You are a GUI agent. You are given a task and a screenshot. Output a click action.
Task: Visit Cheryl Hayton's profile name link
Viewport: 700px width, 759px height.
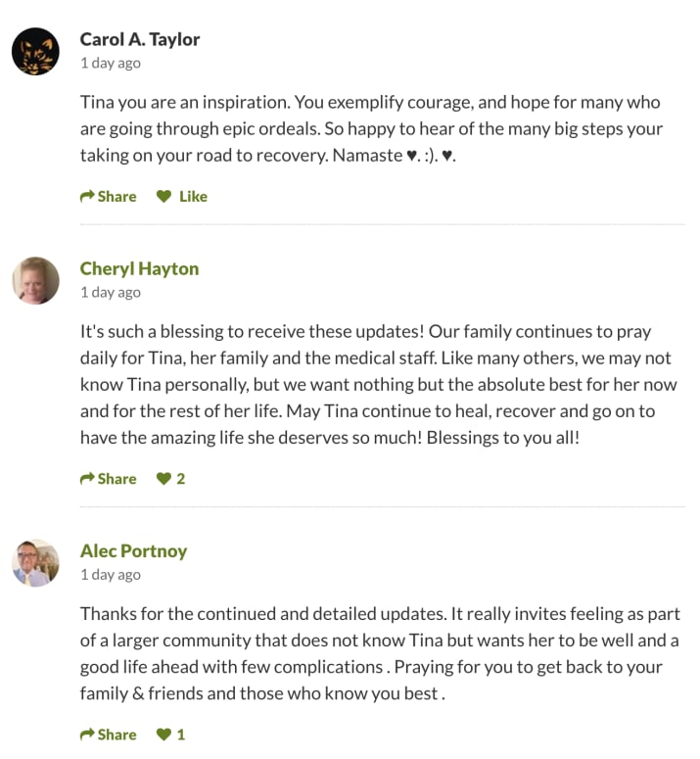(139, 268)
